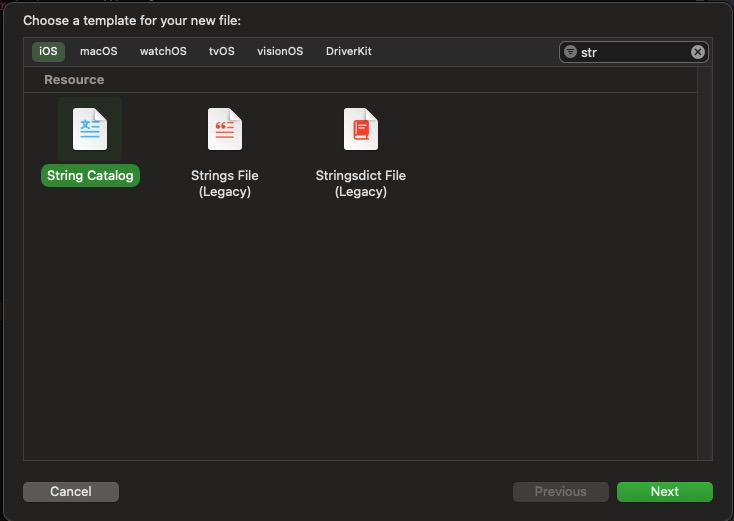Clear the search filter text

tap(697, 52)
